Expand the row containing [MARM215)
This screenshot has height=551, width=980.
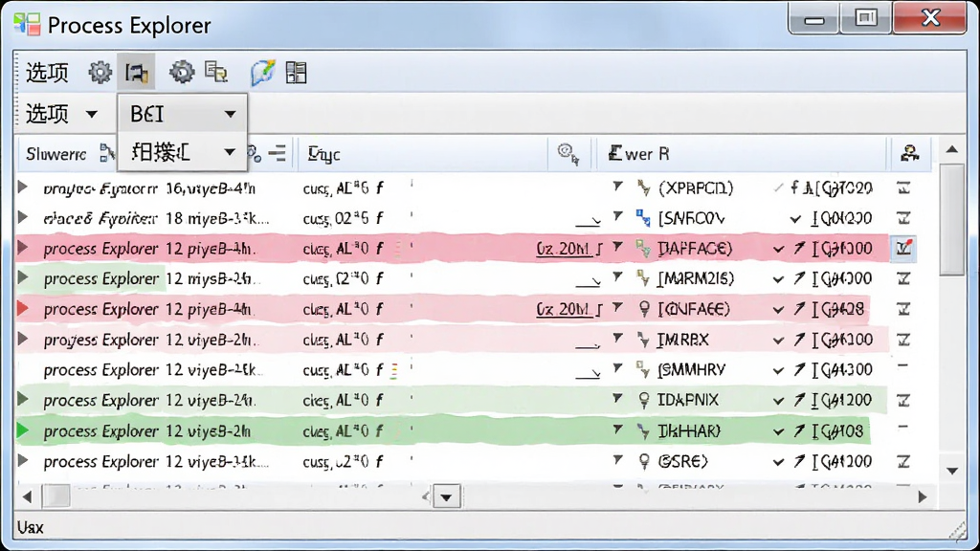click(x=23, y=277)
